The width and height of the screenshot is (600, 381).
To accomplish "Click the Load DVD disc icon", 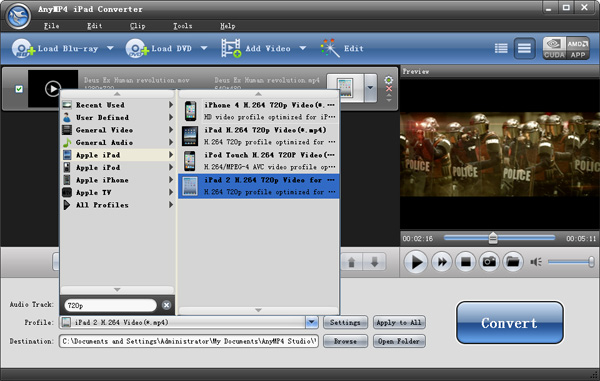I will pos(137,49).
